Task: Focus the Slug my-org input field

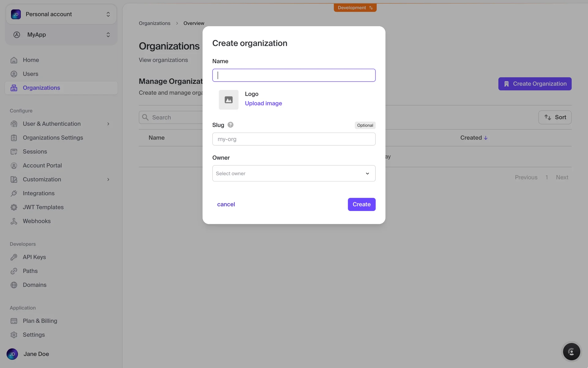Action: click(x=294, y=139)
